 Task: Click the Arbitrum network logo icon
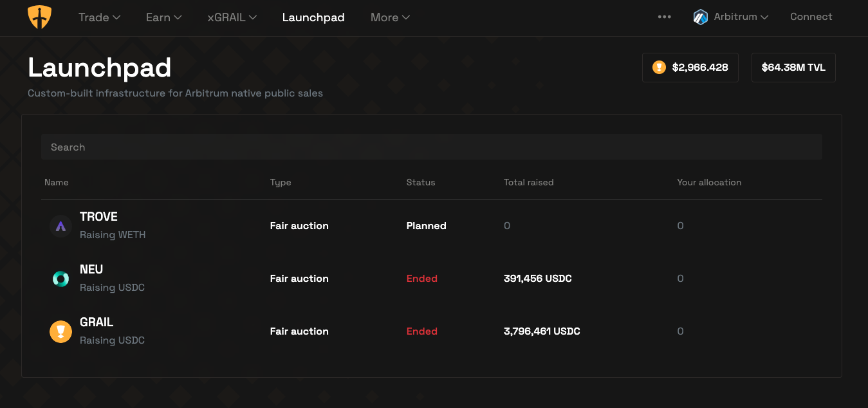click(x=701, y=17)
